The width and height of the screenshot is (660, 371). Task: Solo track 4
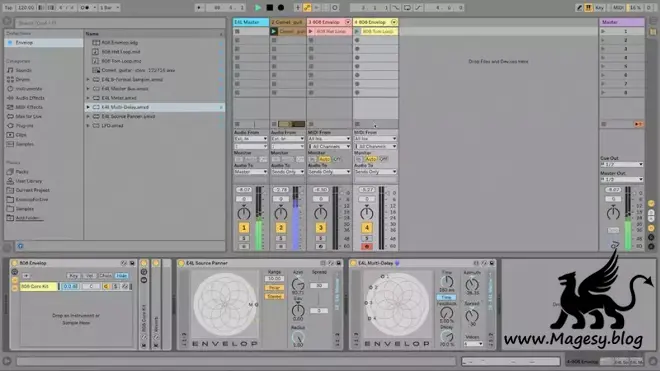point(367,238)
